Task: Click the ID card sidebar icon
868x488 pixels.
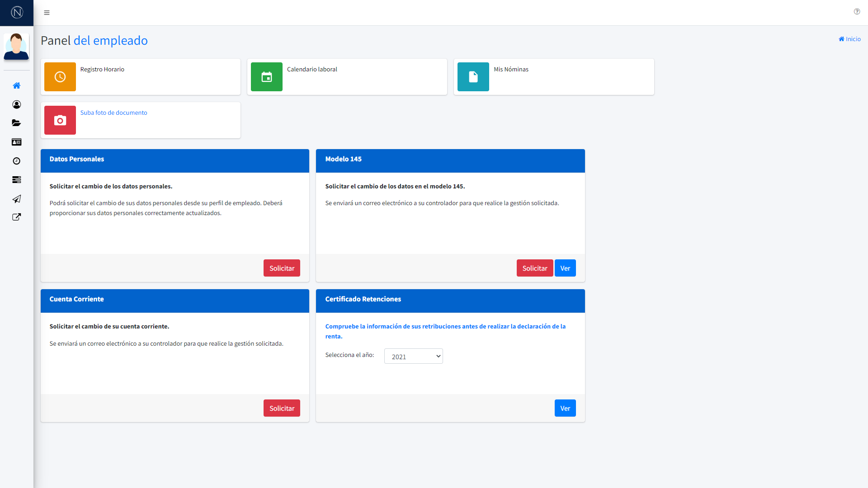Action: click(17, 142)
